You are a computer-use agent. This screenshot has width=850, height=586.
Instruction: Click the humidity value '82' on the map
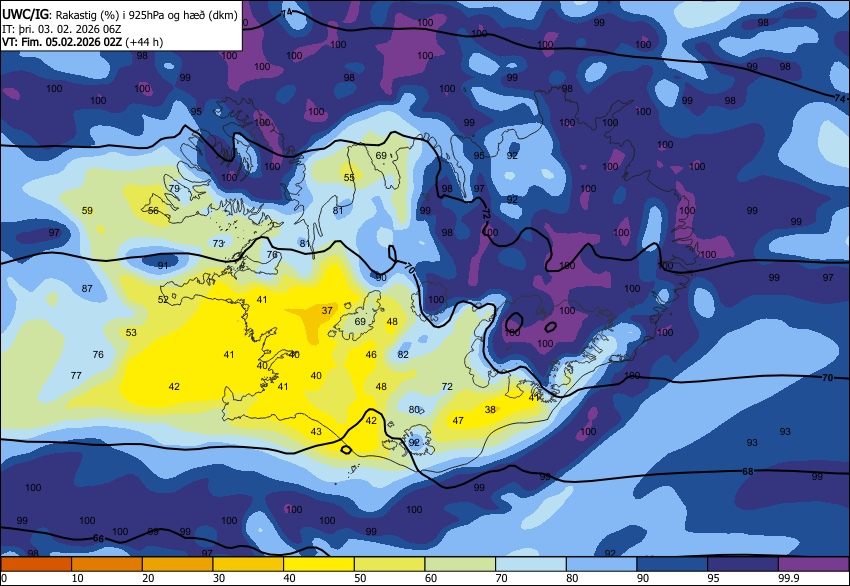[x=403, y=355]
